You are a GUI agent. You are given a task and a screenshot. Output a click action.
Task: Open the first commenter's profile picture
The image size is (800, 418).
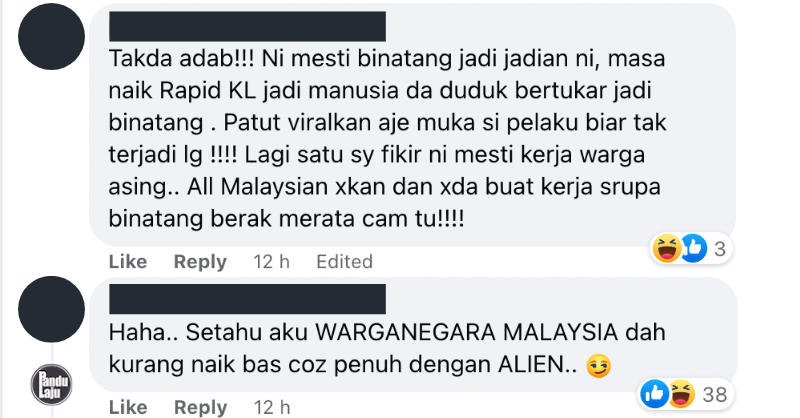click(x=51, y=36)
